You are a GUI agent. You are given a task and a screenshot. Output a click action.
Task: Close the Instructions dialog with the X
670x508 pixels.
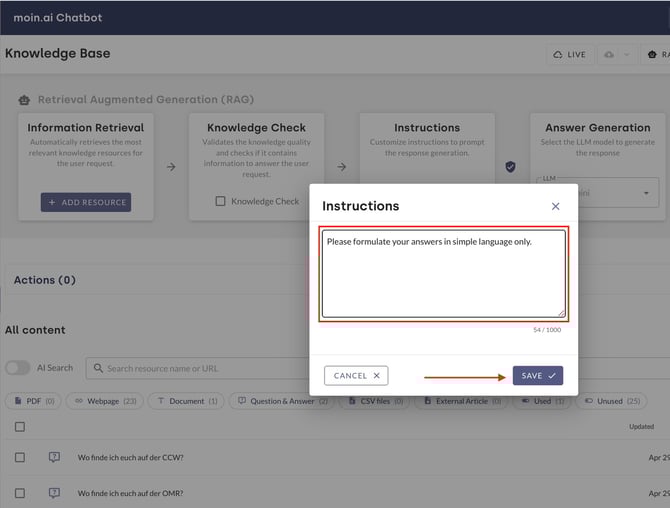click(555, 206)
